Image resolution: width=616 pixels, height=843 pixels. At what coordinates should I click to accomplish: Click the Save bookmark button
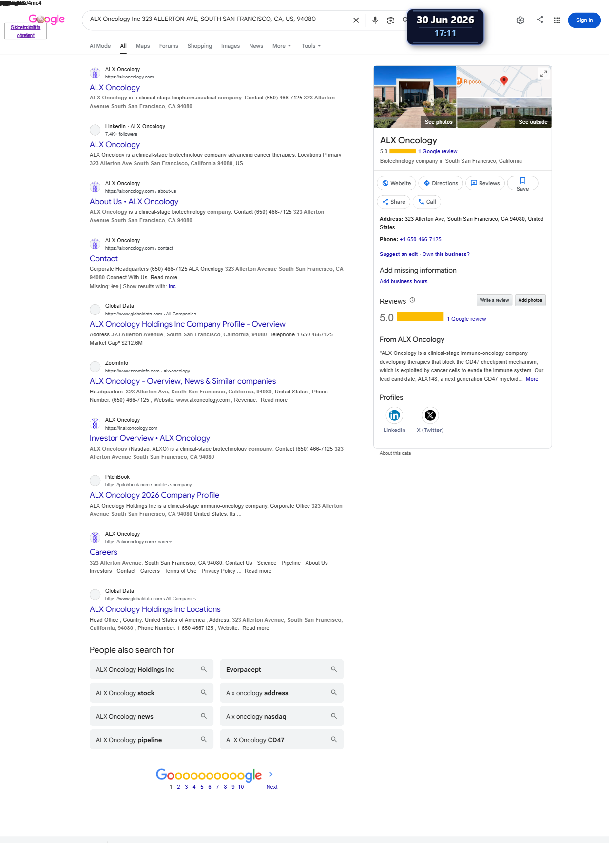(522, 183)
